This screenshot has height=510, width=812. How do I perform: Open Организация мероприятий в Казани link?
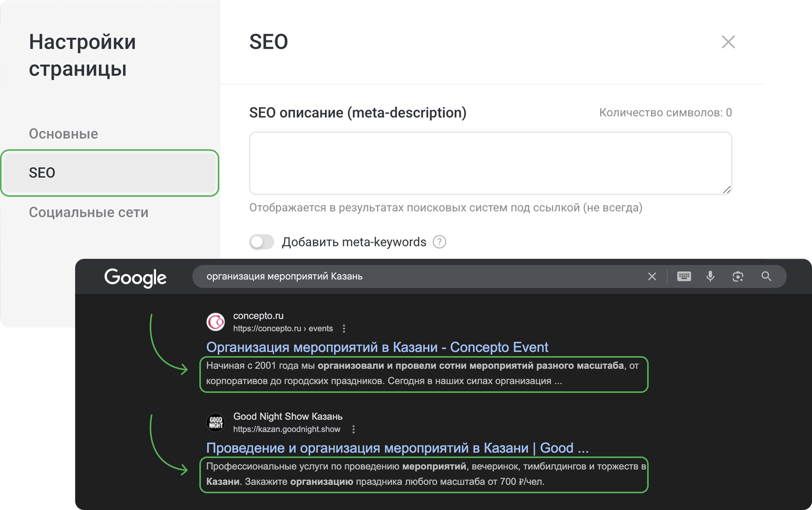click(x=377, y=347)
